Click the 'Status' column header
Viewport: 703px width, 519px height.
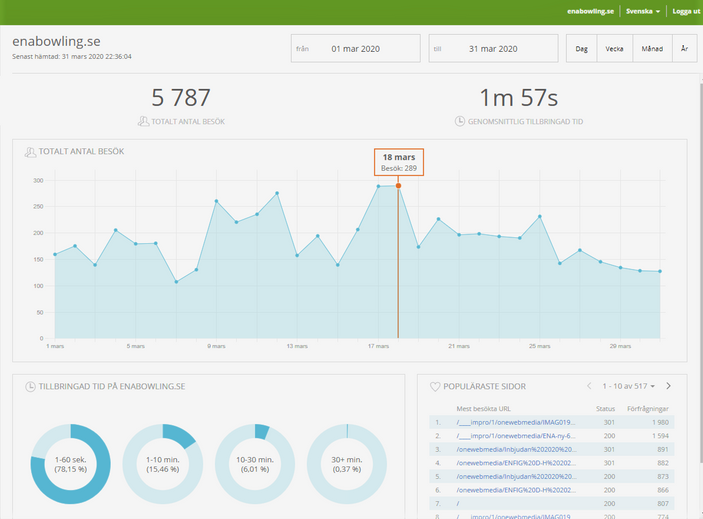(x=605, y=409)
